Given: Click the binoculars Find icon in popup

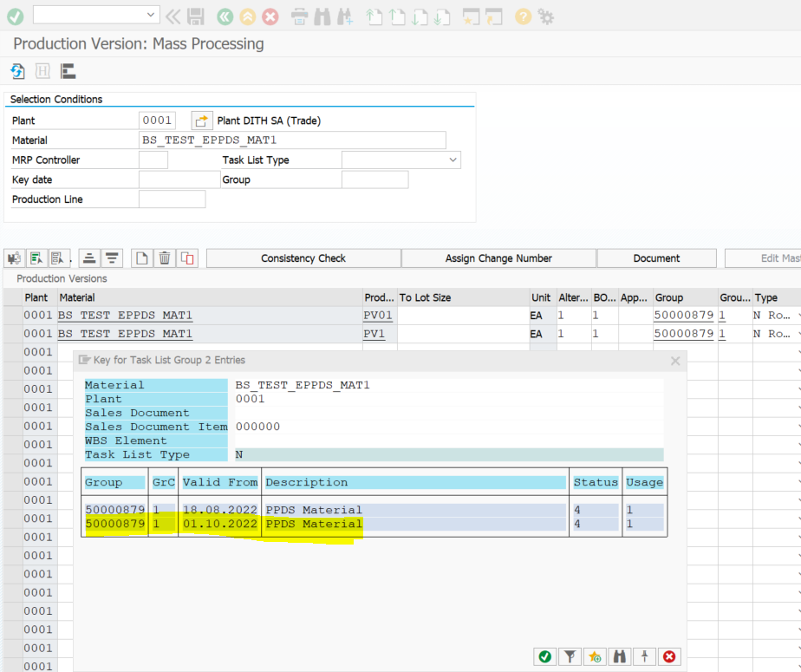Looking at the screenshot, I should [x=619, y=656].
